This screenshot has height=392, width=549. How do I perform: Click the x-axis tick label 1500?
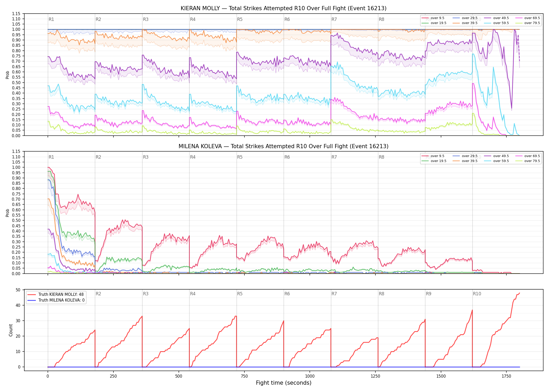tap(441, 376)
